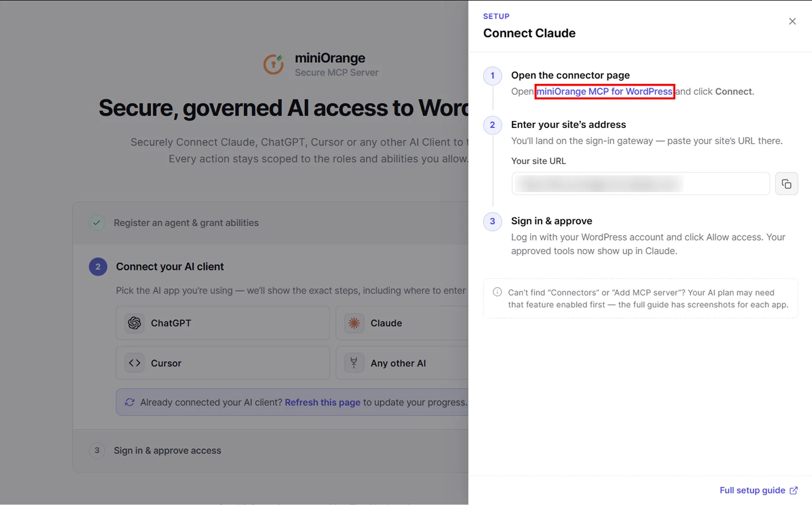The width and height of the screenshot is (812, 505).
Task: Select the Claude client card
Action: click(402, 323)
